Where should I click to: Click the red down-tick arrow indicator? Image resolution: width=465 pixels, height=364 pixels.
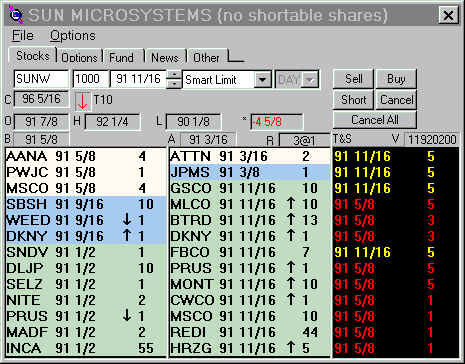(82, 101)
